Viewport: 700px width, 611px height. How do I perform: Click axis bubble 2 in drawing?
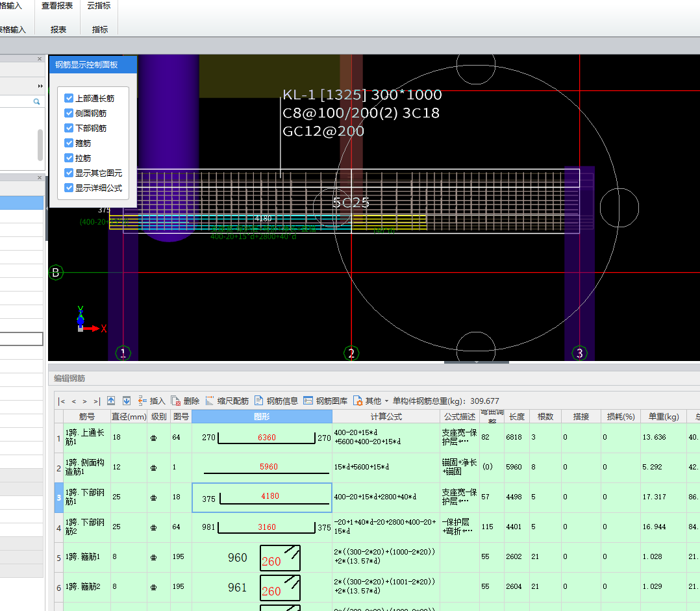click(x=351, y=353)
